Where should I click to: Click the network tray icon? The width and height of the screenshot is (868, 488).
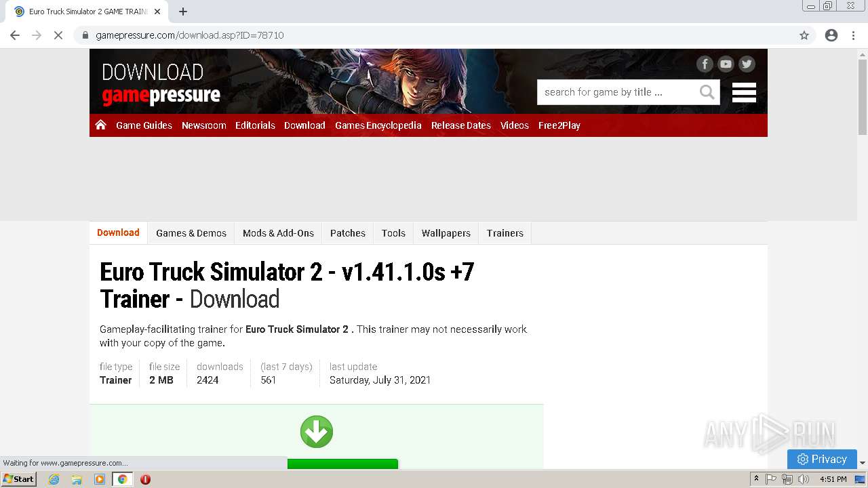[x=787, y=479]
